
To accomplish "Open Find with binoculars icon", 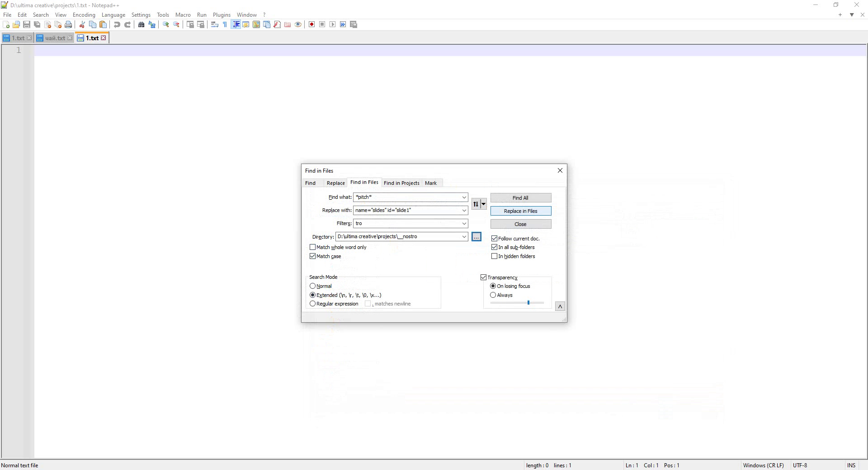I will (142, 24).
